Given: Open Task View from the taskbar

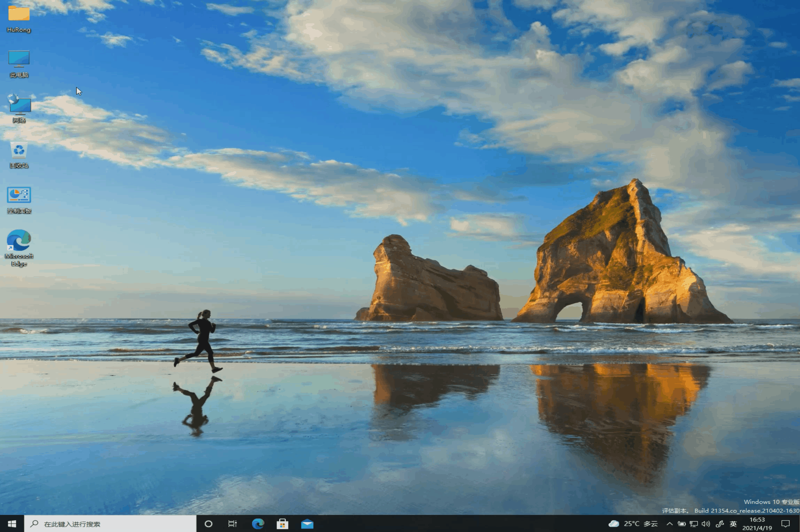Looking at the screenshot, I should pyautogui.click(x=232, y=524).
